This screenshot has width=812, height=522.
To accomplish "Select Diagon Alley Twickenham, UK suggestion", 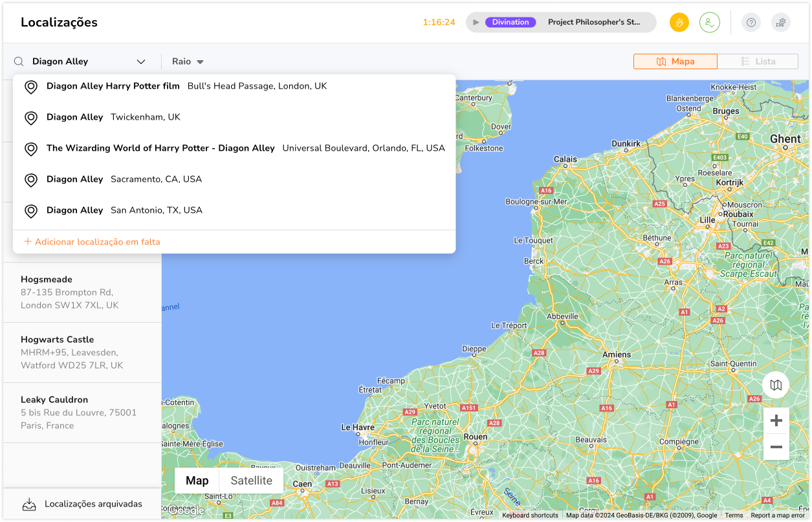I will tap(113, 117).
